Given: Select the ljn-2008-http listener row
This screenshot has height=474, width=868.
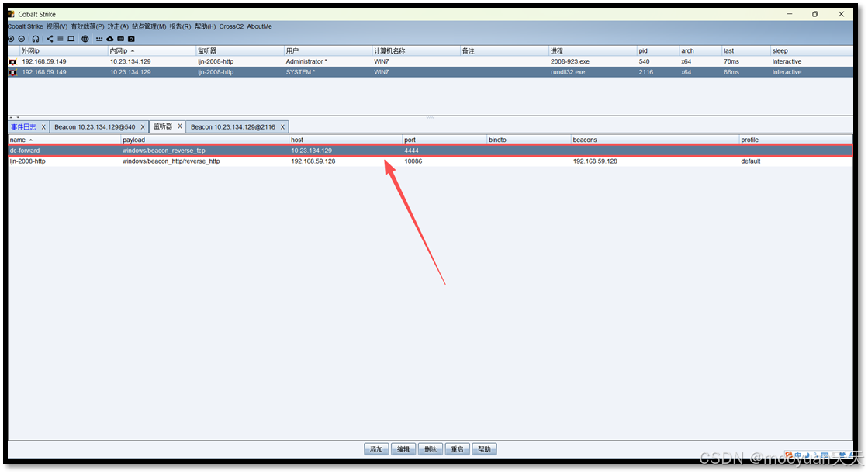Looking at the screenshot, I should 431,161.
